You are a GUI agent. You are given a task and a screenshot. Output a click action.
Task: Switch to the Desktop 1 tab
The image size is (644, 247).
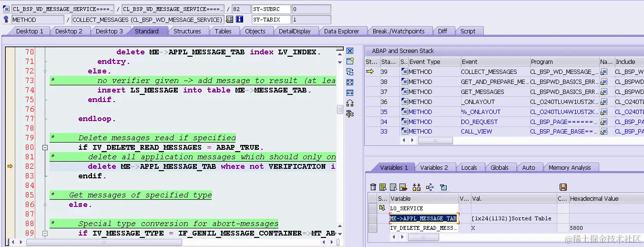30,31
